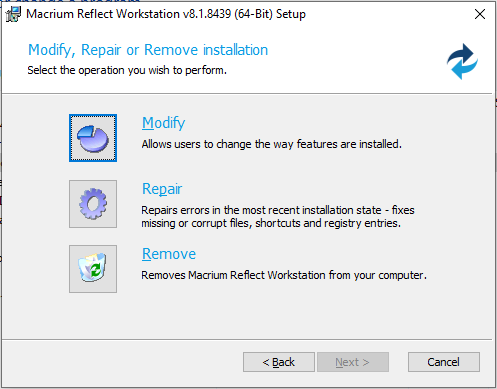The image size is (497, 389).
Task: Click the 'Removes Macrium Reflect Workstation' description
Action: point(284,275)
